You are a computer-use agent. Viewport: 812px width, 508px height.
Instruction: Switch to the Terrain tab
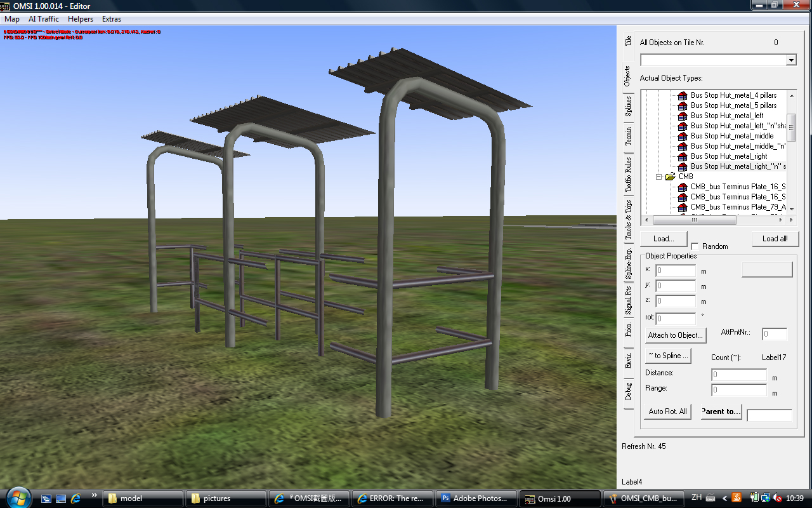coord(628,137)
